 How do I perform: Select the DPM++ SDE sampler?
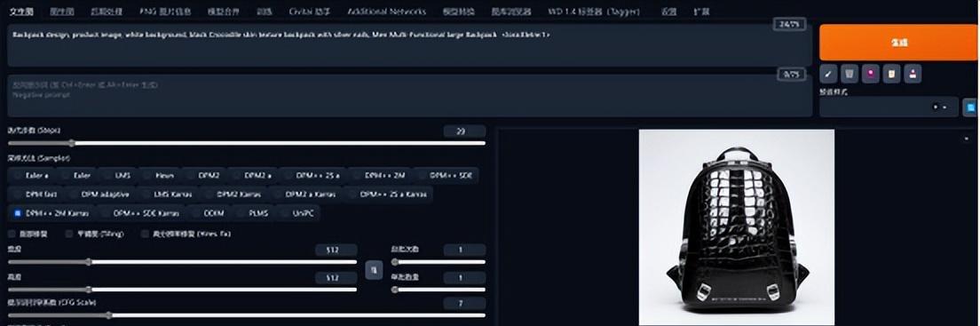pyautogui.click(x=446, y=176)
